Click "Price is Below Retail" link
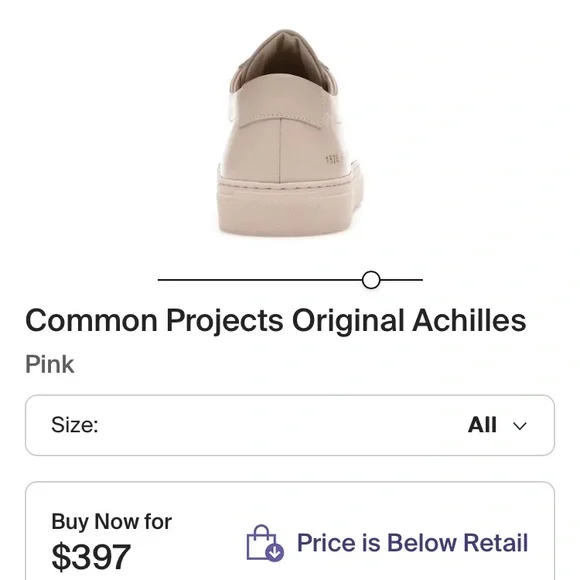Viewport: 580px width, 580px height. (x=412, y=543)
